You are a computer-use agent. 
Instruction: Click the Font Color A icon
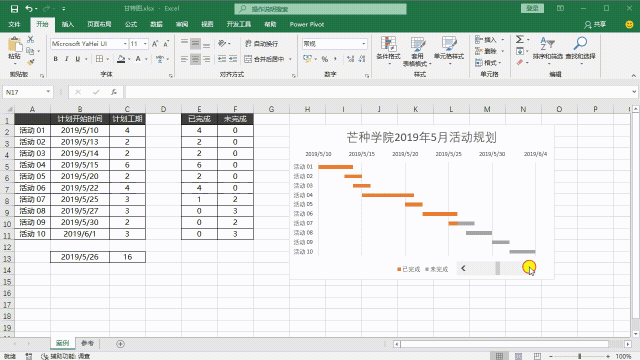click(138, 59)
